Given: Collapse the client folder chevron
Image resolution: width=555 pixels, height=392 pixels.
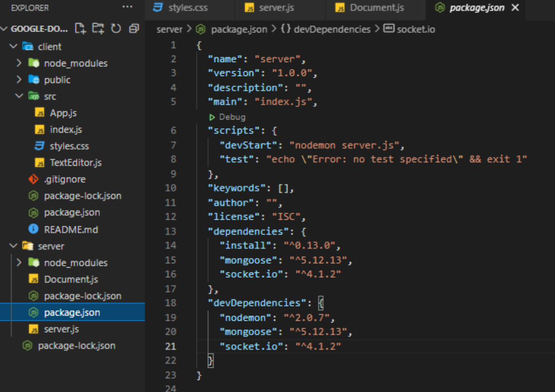Looking at the screenshot, I should 13,47.
